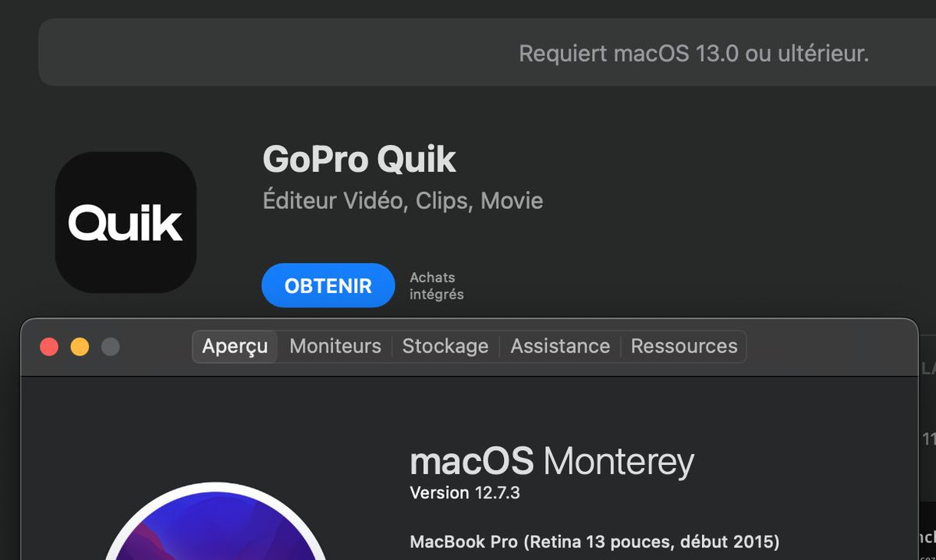Close the About This Mac window

click(49, 347)
